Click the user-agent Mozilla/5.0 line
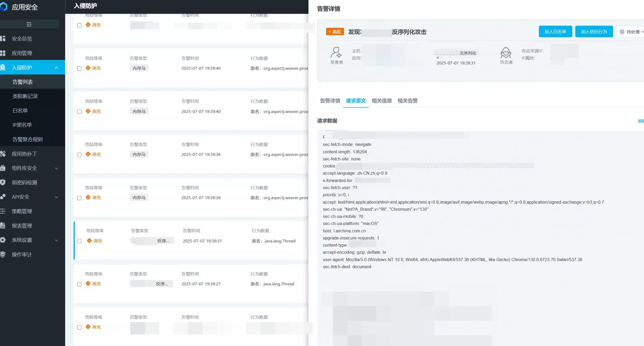 coord(452,260)
